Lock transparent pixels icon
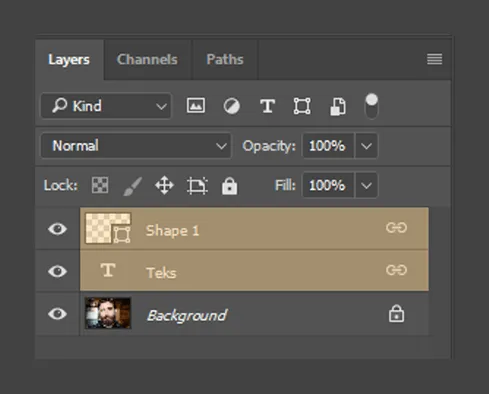Viewport: 489px width, 394px height. (x=100, y=185)
